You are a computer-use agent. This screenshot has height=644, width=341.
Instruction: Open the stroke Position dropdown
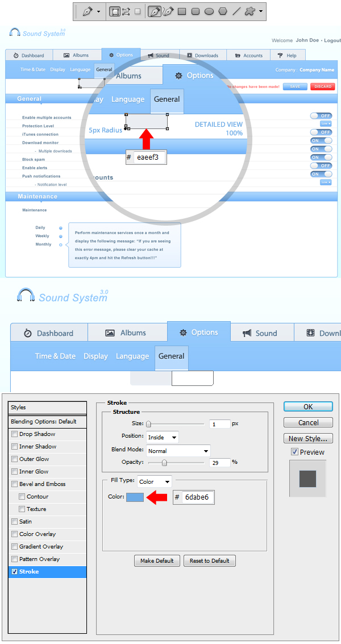[162, 437]
